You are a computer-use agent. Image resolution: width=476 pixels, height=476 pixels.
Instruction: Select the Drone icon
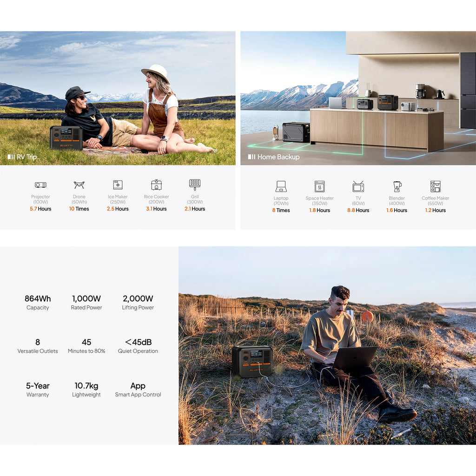coord(79,185)
